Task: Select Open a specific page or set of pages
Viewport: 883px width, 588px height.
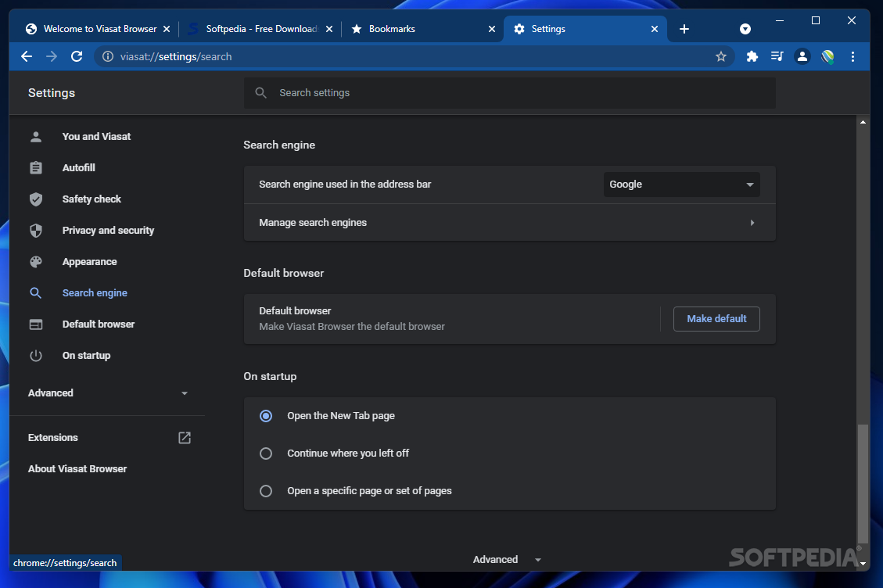Action: 266,491
